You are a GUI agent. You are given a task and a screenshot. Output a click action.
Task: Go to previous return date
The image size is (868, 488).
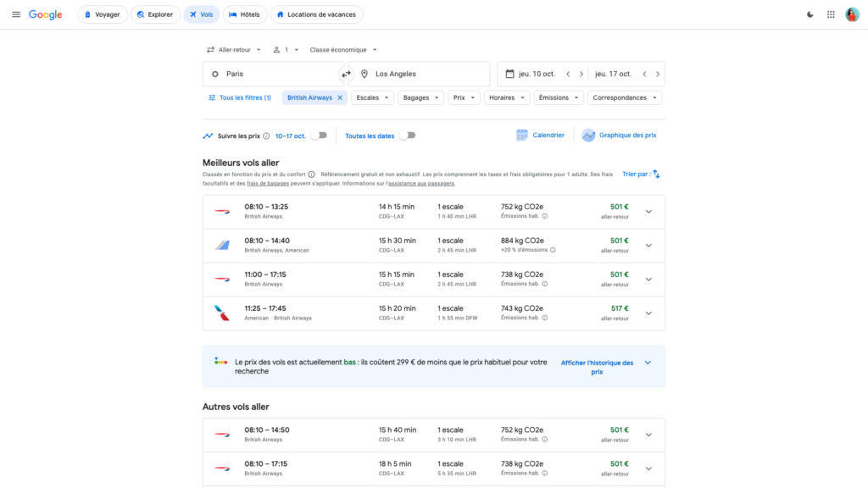tap(644, 75)
